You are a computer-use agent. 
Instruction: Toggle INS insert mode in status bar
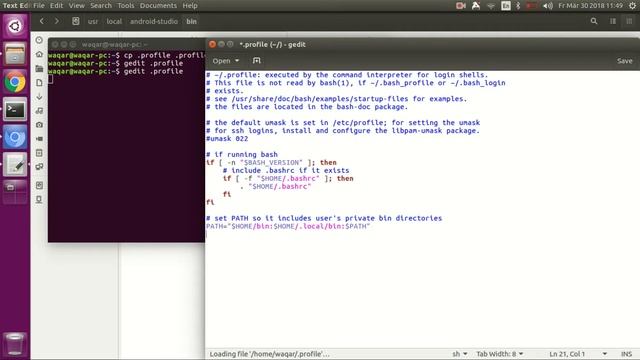point(627,354)
